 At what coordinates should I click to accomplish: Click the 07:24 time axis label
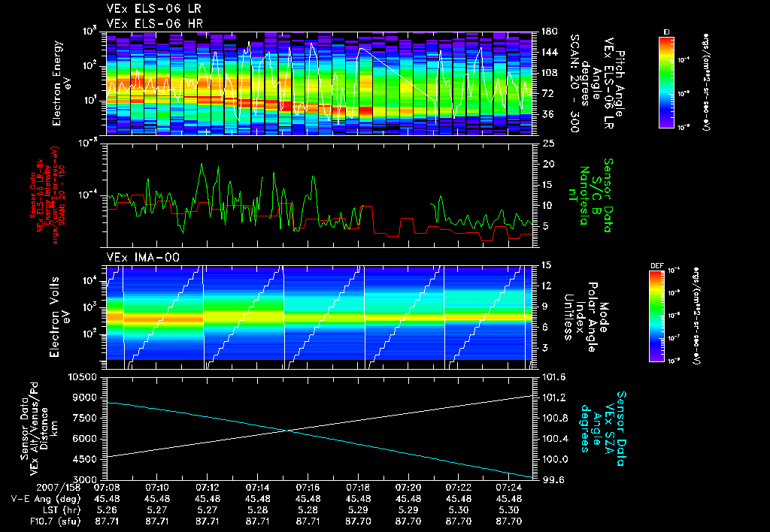pyautogui.click(x=509, y=488)
